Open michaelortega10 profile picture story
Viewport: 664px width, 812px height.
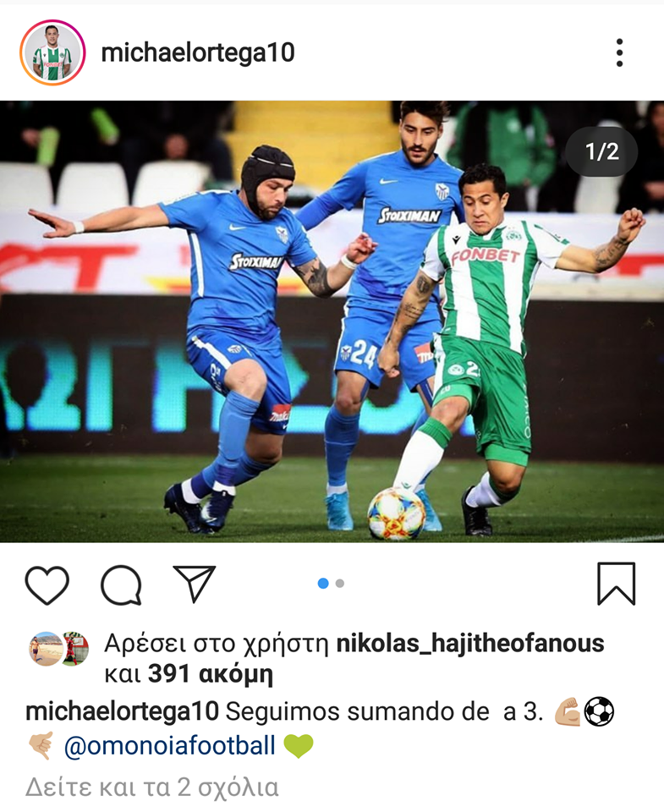click(52, 52)
